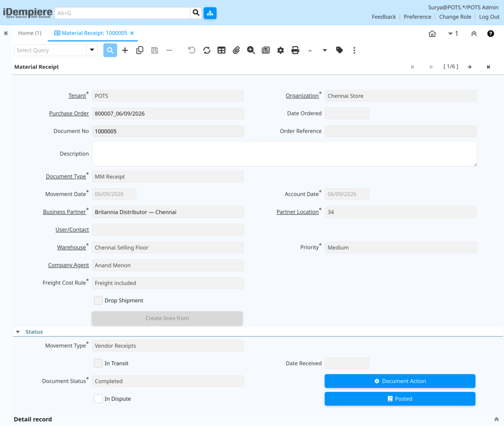Image resolution: width=504 pixels, height=426 pixels.
Task: Open the Warehouse Chennai Selling Floor field
Action: (x=168, y=248)
